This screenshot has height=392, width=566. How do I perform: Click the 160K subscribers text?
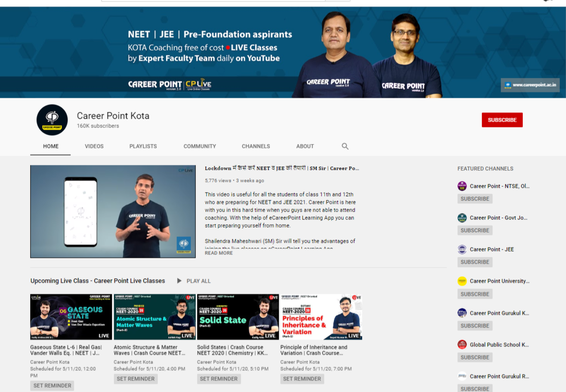click(x=98, y=126)
